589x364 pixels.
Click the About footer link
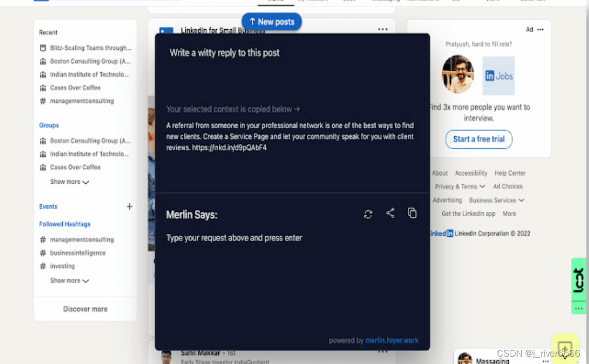[439, 173]
